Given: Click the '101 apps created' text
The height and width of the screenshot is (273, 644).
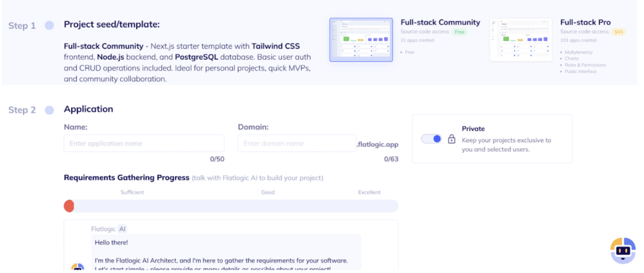Looking at the screenshot, I should pos(578,40).
